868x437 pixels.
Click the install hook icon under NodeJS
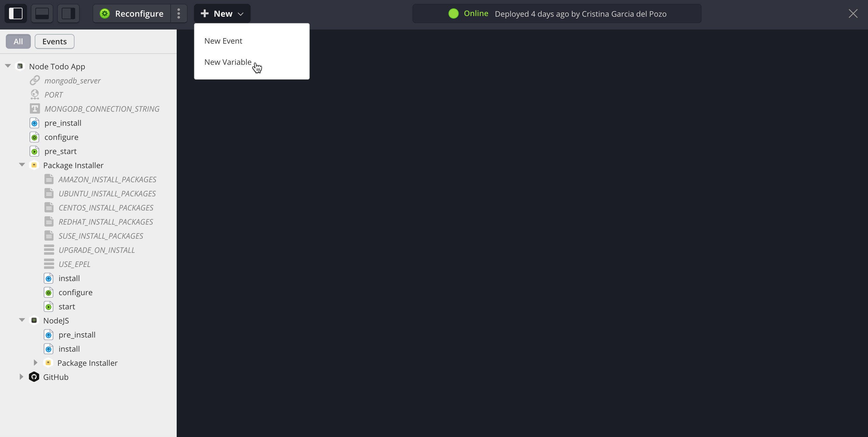tap(49, 348)
